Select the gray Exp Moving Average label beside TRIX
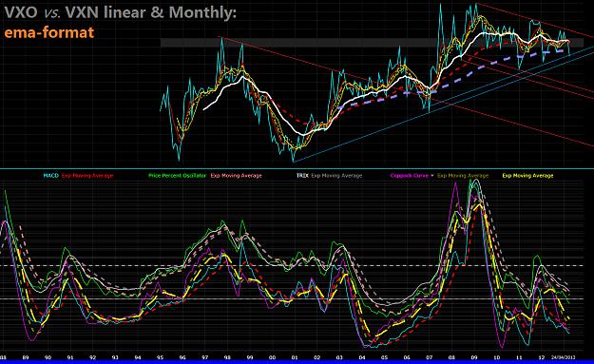This screenshot has width=594, height=364. tap(336, 176)
